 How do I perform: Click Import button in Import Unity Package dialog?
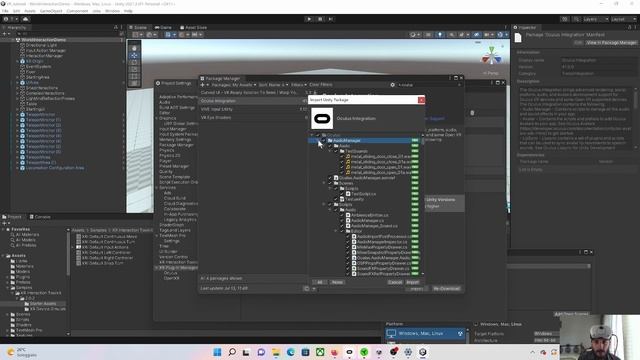click(413, 282)
